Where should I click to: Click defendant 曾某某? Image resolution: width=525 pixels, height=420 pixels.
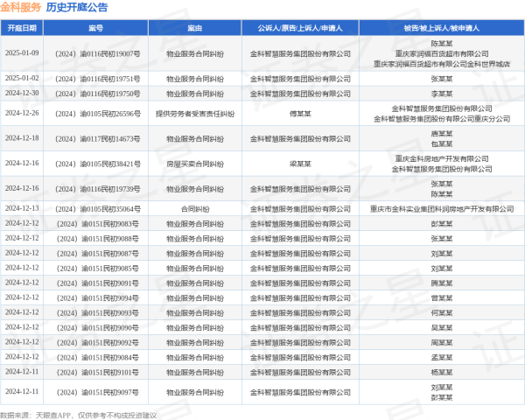pos(442,298)
